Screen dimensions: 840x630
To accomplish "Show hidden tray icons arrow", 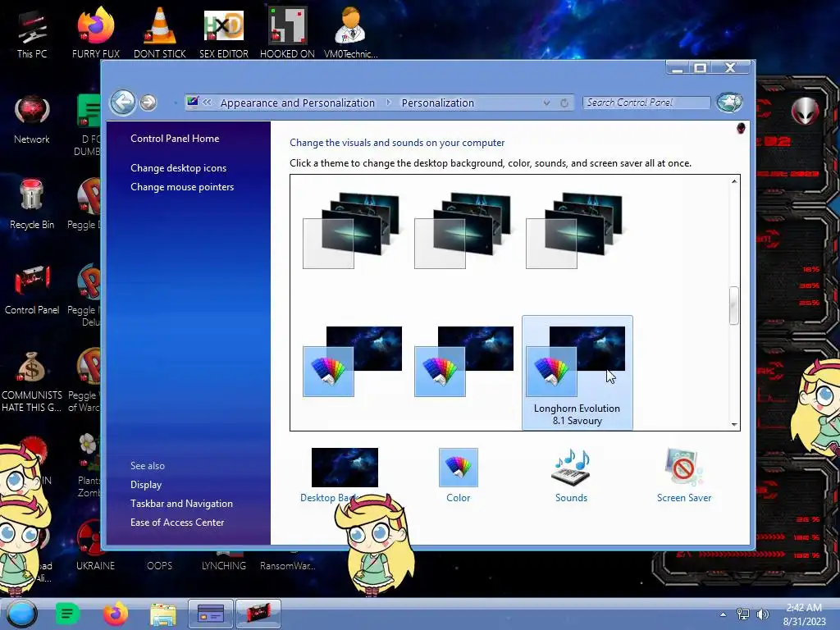I will tap(724, 614).
